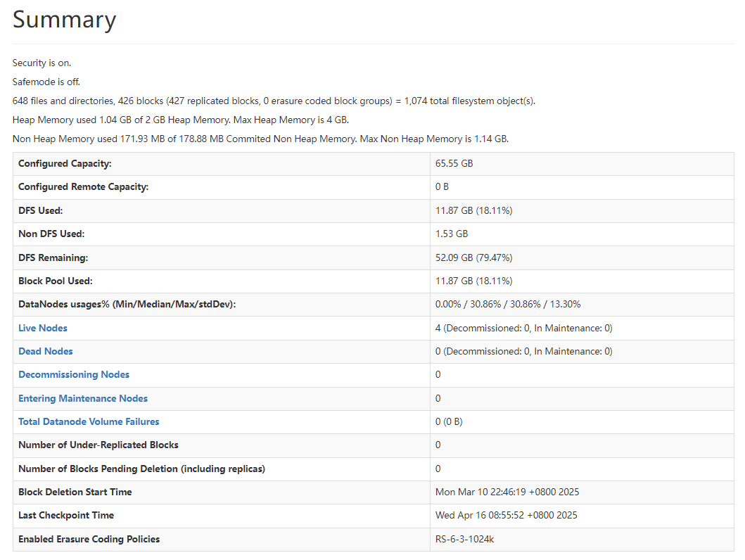Open the Entering Maintenance Nodes link
This screenshot has width=745, height=560.
point(83,398)
